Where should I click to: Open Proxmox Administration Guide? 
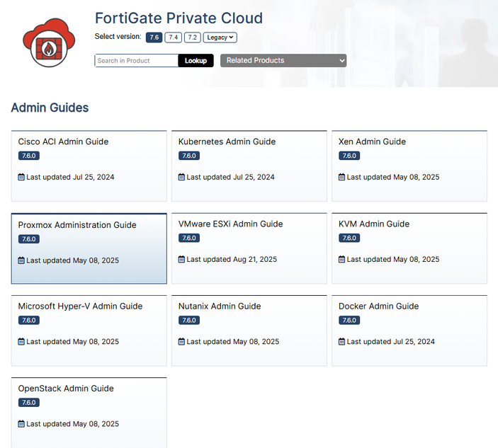[x=77, y=225]
